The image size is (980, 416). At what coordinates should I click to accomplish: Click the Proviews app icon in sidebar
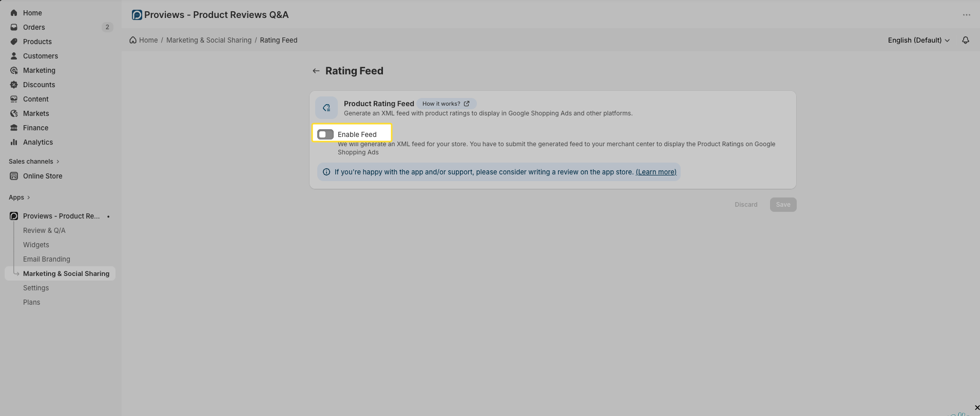pyautogui.click(x=14, y=216)
